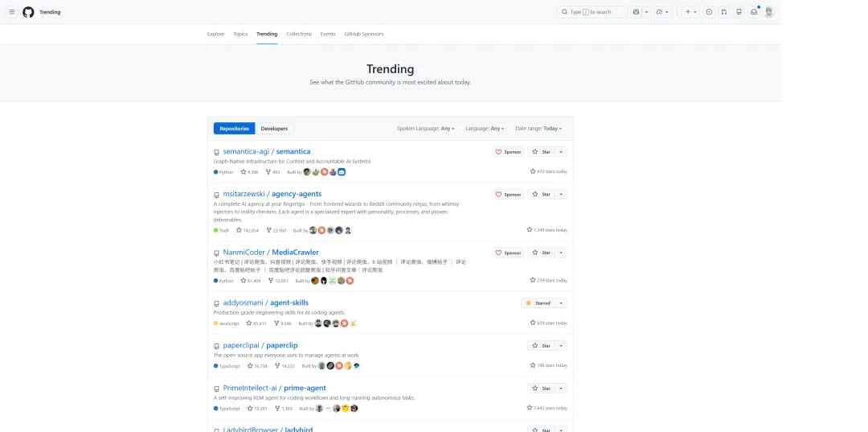
Task: Open Pull requests icon in header
Action: 724,12
